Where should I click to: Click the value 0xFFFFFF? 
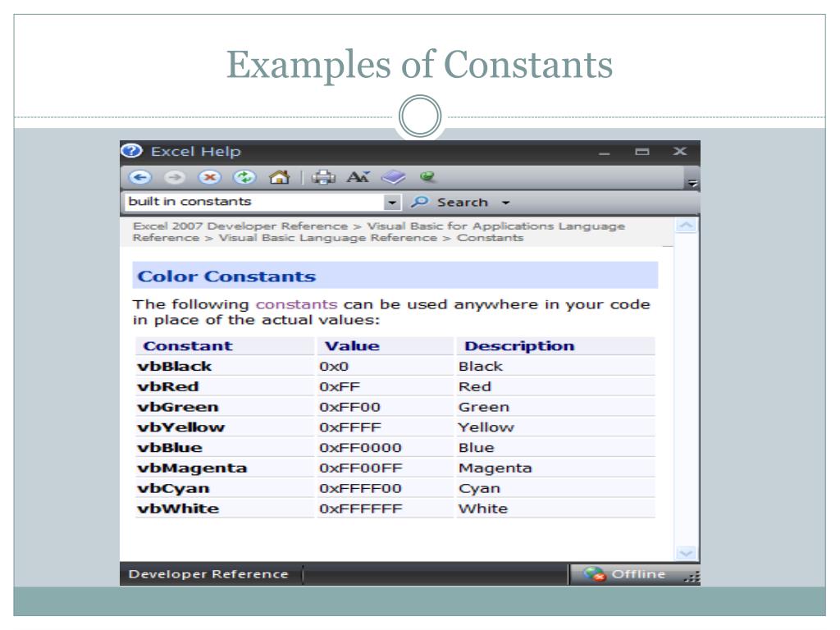(361, 509)
